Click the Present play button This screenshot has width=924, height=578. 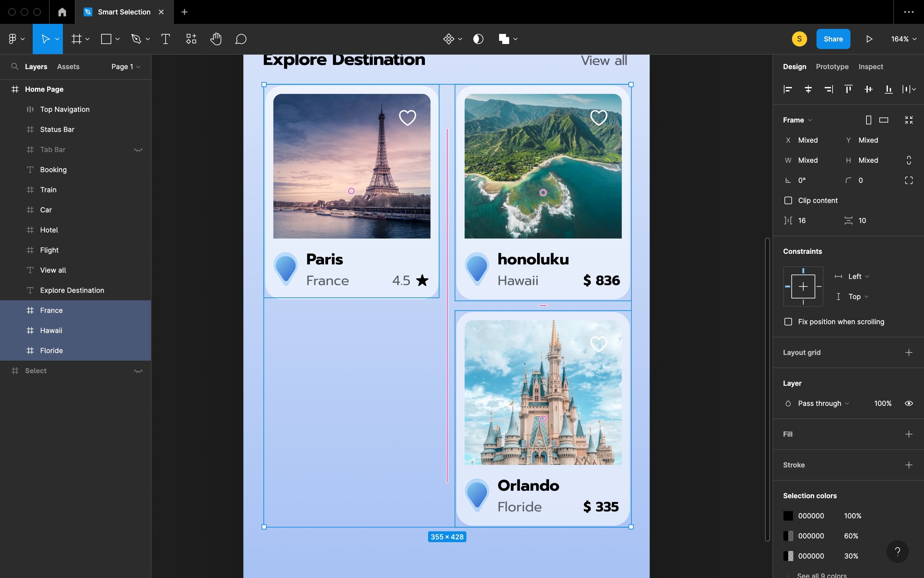pos(869,39)
